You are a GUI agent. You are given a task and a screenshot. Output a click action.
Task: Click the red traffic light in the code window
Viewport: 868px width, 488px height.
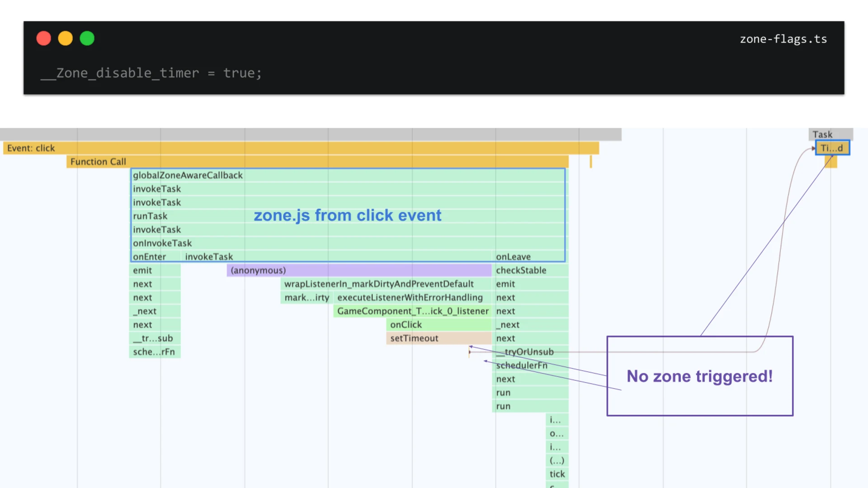(43, 38)
